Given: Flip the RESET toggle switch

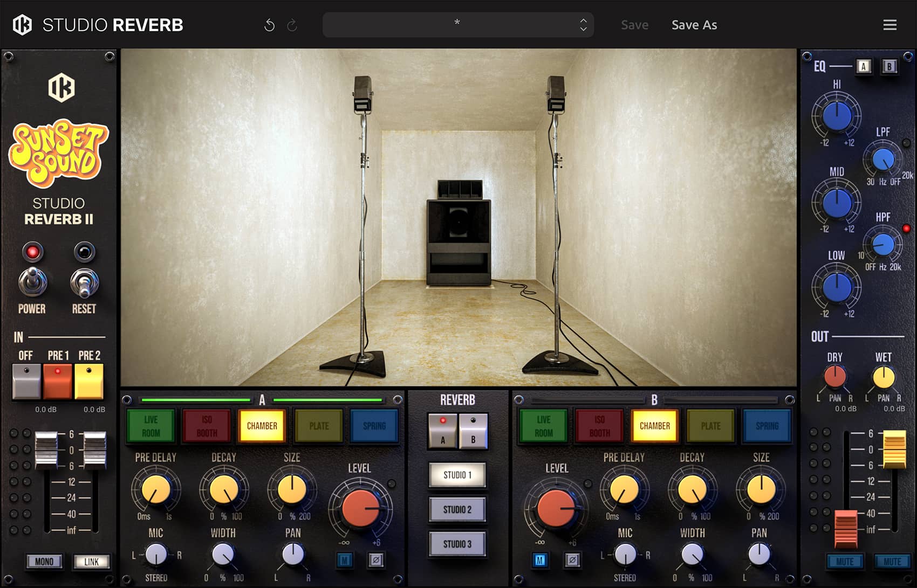Looking at the screenshot, I should click(x=84, y=282).
